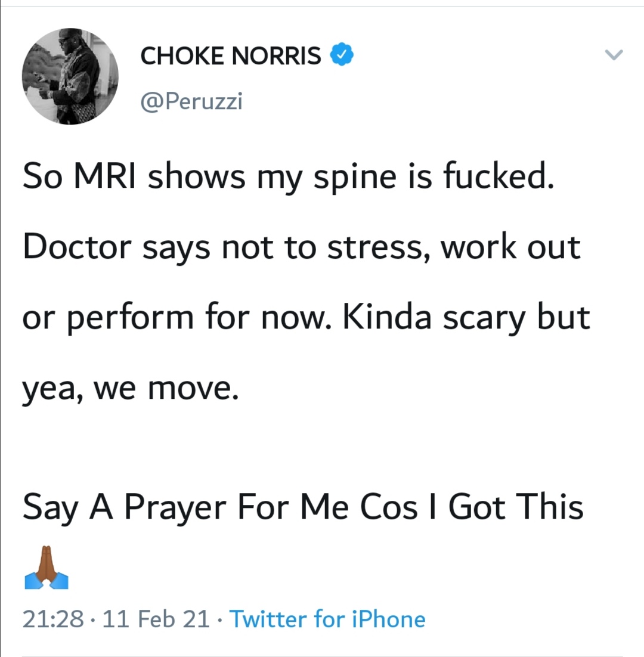This screenshot has width=644, height=657.
Task: Open the circular profile avatar photo
Action: pyautogui.click(x=70, y=76)
